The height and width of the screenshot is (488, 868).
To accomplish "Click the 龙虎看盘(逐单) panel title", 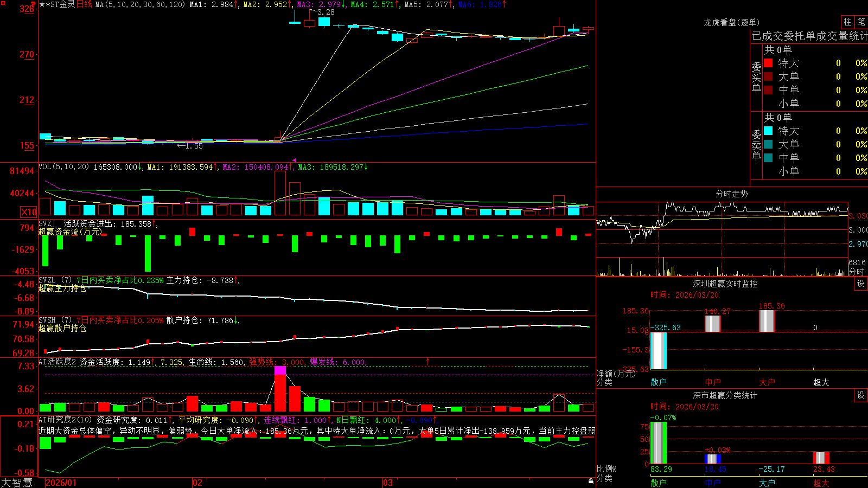I will point(731,22).
